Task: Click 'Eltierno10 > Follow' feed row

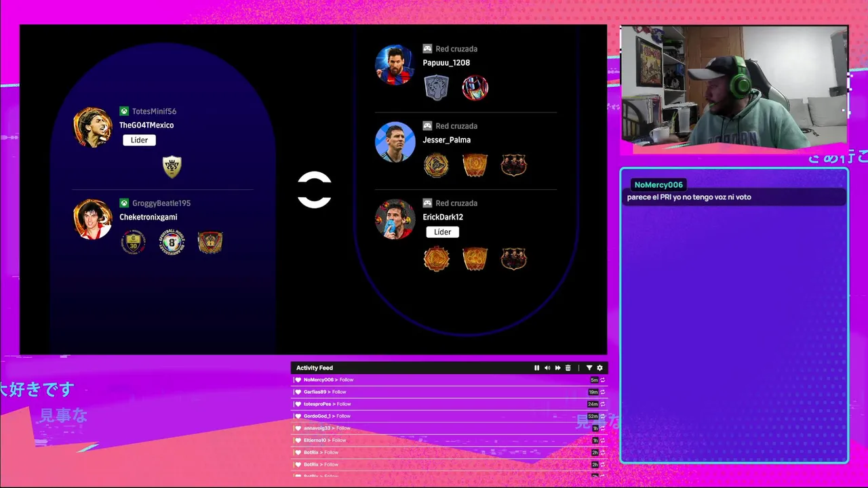Action: tap(448, 441)
